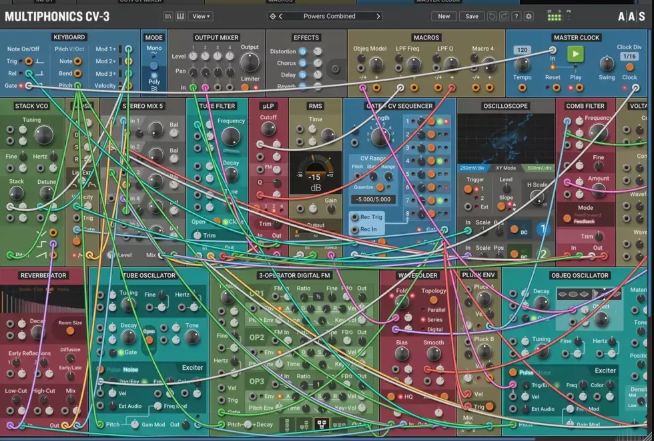Start the Master Clock with the green play button

(x=576, y=54)
